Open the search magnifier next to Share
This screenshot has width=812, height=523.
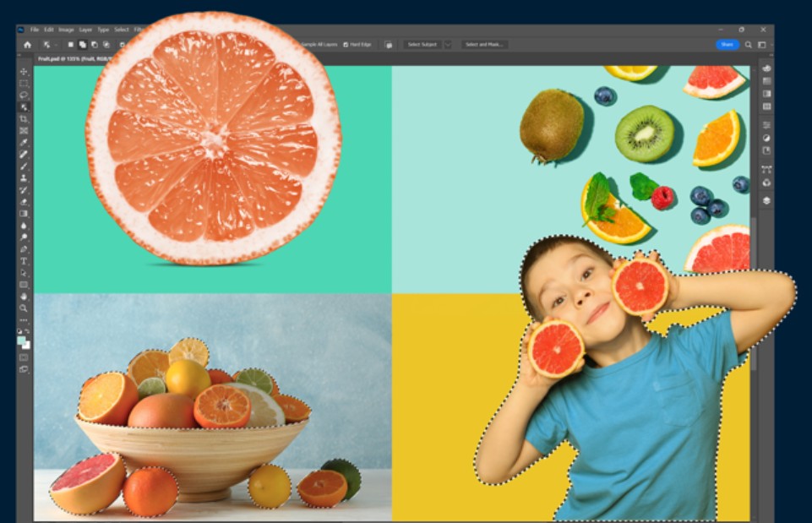[x=749, y=45]
